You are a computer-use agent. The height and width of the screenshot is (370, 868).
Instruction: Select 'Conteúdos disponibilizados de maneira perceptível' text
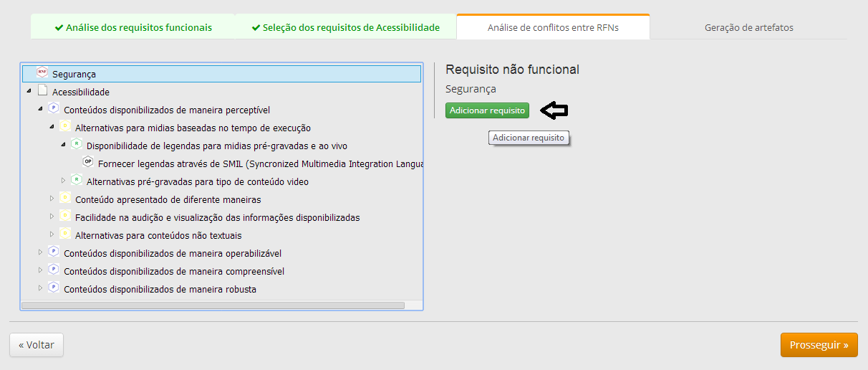[167, 110]
